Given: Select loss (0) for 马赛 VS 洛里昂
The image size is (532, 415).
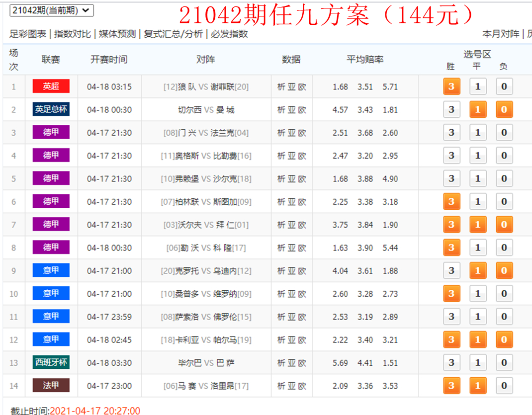Looking at the screenshot, I should (504, 386).
